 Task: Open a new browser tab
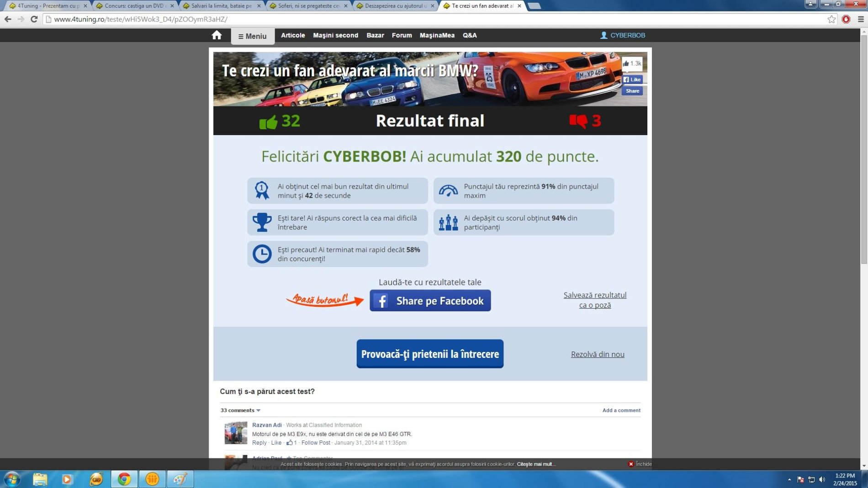tap(534, 6)
